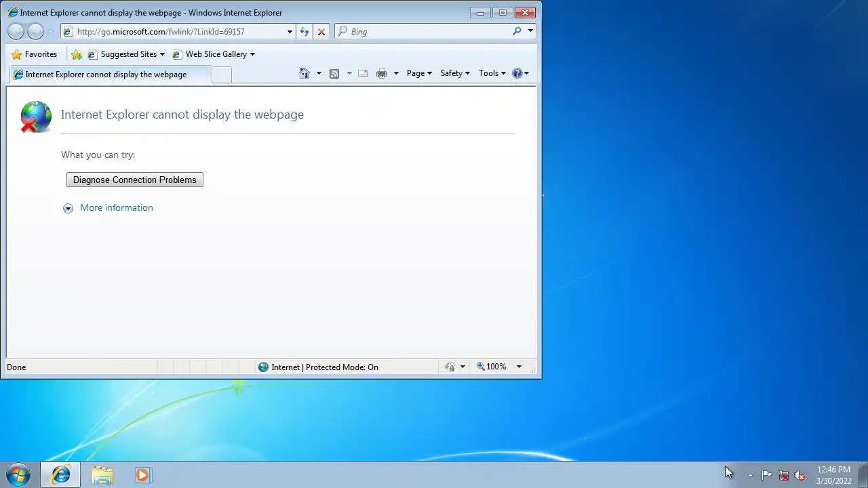Open the Print dropdown arrow
The width and height of the screenshot is (868, 488).
(x=396, y=73)
